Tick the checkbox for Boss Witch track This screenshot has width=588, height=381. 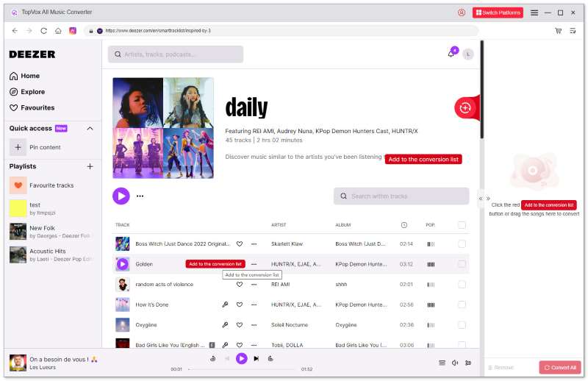(462, 244)
